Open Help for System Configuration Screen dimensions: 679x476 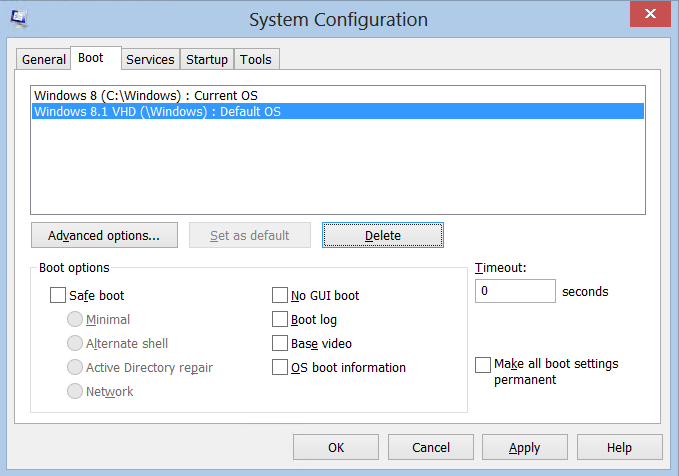tap(620, 447)
